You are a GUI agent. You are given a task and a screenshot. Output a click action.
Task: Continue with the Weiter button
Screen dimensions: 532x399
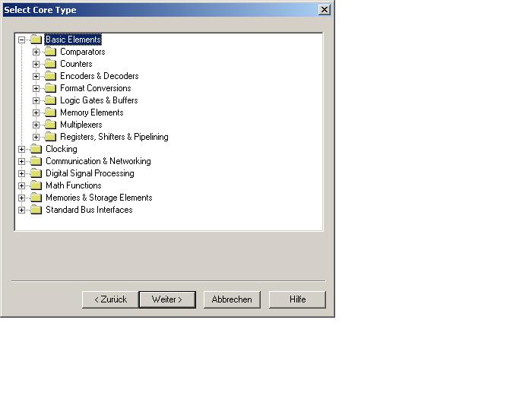point(167,299)
